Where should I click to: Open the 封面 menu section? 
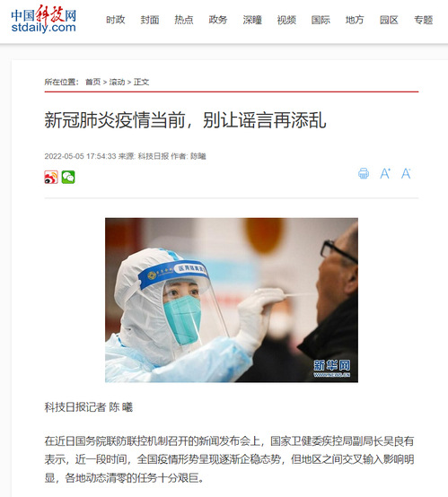tap(150, 20)
